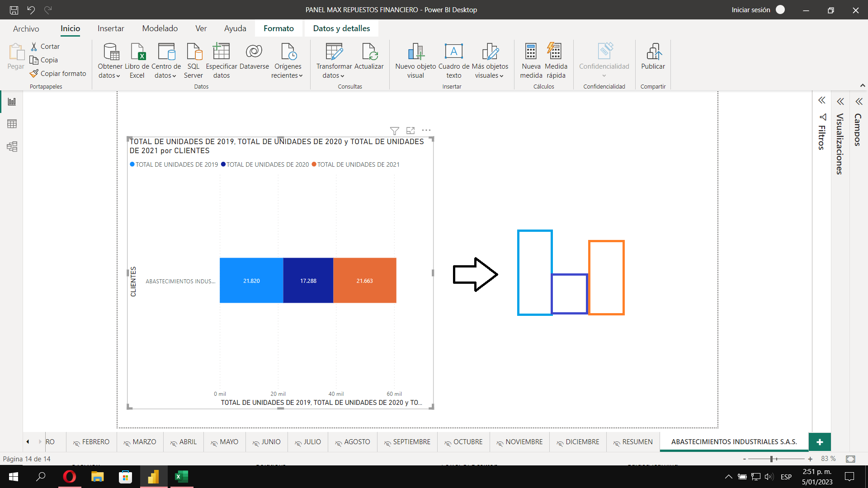Switch to the Modelado ribbon tab
Screen dimensions: 868x488
tap(160, 28)
